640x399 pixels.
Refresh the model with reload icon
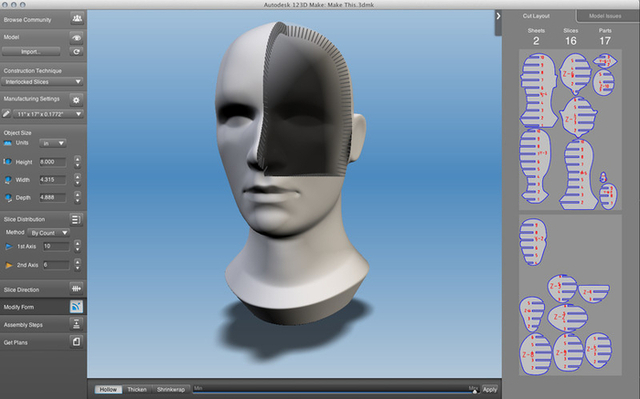click(76, 51)
